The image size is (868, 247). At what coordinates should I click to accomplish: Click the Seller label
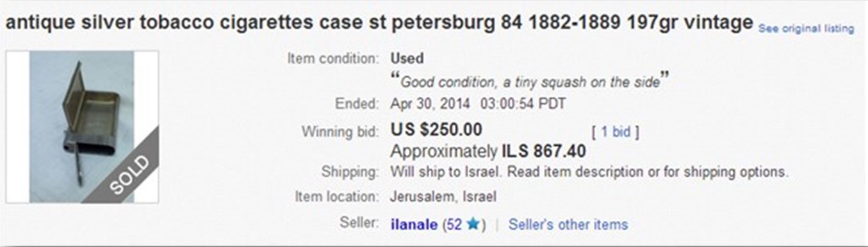point(361,225)
